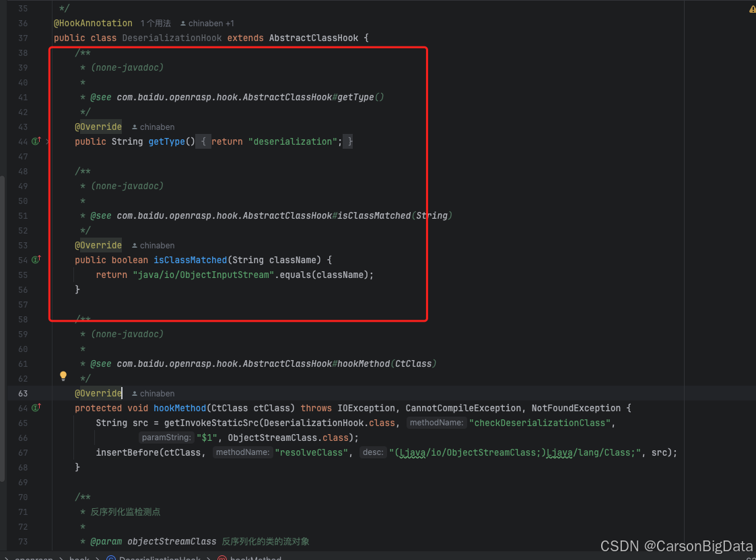Screen dimensions: 756x560
Task: Click line number 55 in the gutter
Action: click(x=23, y=275)
